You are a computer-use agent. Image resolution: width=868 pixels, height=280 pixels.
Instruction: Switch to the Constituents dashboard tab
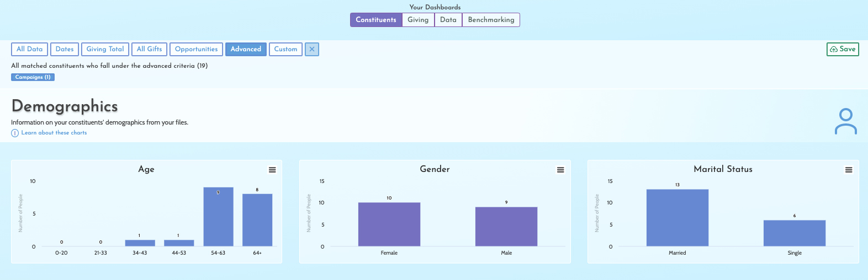tap(376, 20)
